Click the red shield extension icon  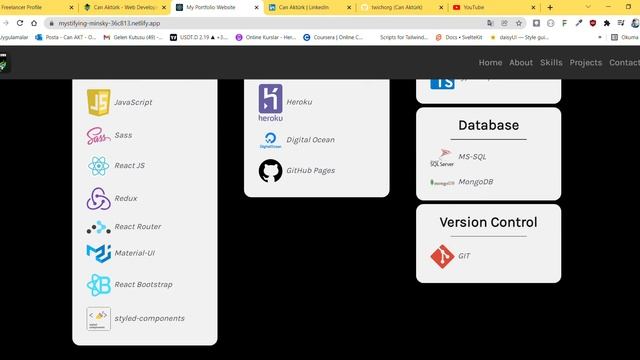tap(593, 23)
